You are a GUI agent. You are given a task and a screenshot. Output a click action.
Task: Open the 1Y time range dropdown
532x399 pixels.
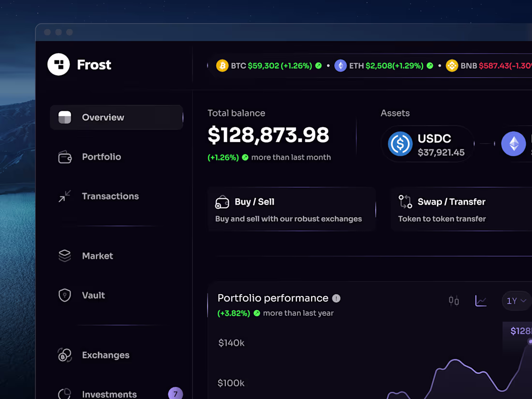(516, 301)
